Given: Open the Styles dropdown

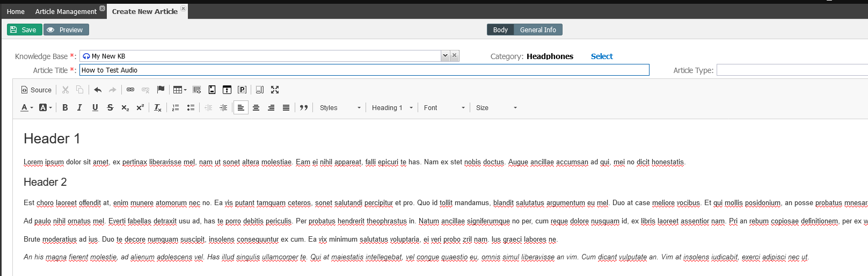Looking at the screenshot, I should click(x=340, y=108).
